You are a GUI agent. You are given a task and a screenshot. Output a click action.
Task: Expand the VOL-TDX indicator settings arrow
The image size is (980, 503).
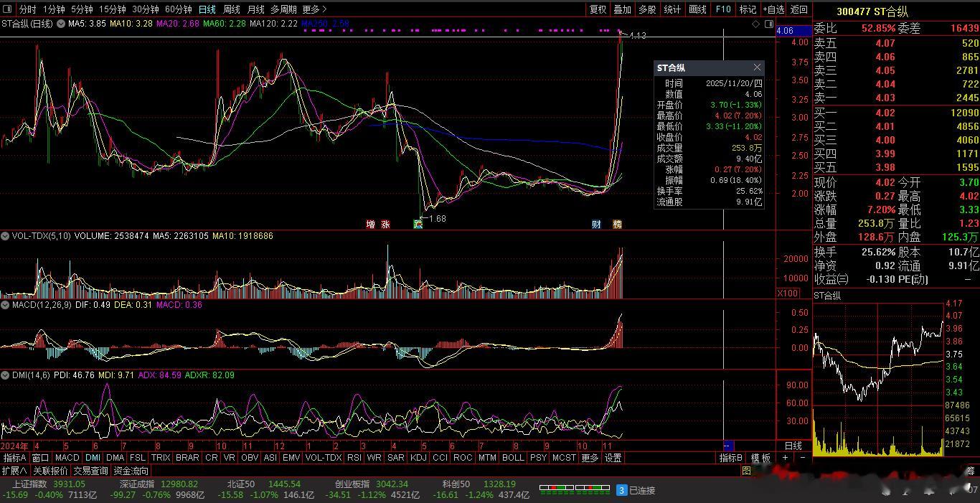click(x=5, y=236)
